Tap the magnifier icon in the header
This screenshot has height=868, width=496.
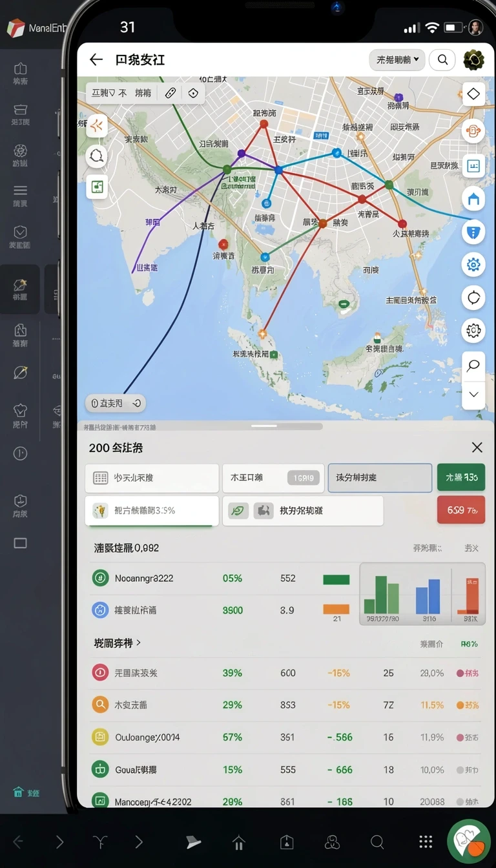[x=442, y=60]
